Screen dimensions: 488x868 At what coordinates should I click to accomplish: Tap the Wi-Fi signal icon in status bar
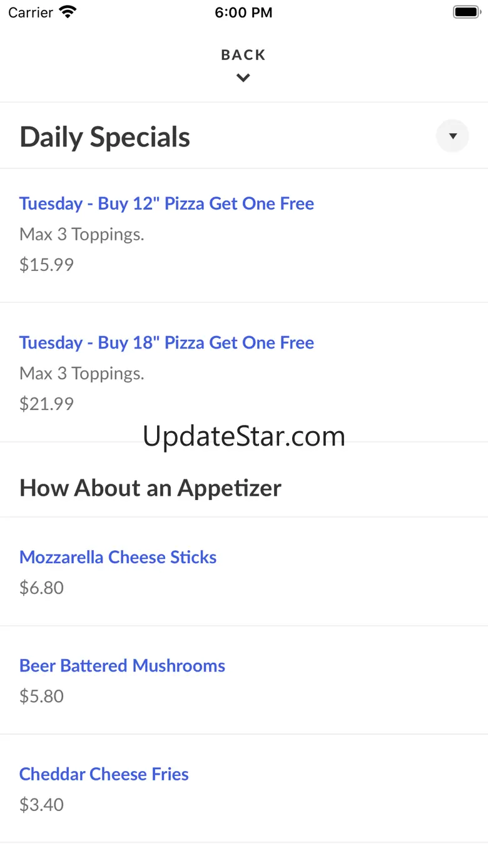coord(68,12)
